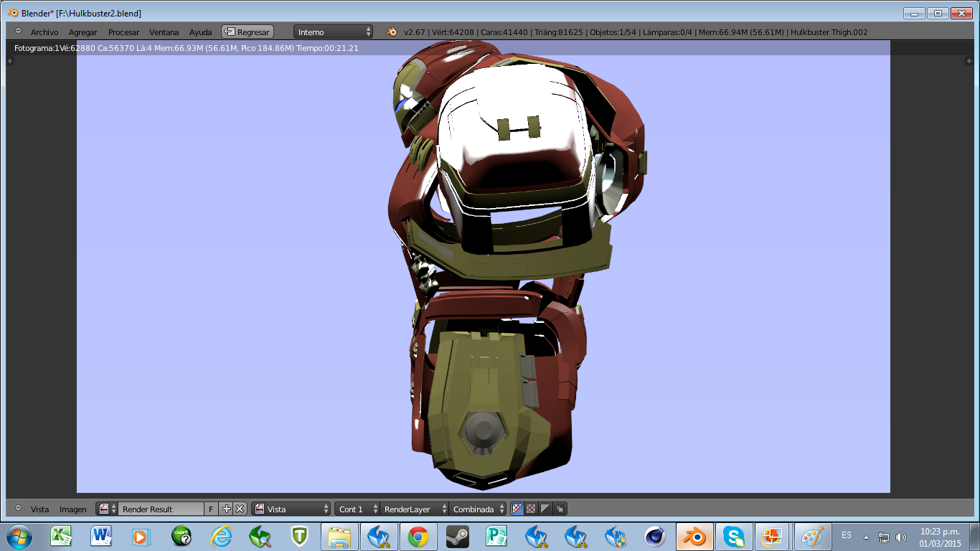Open Paint from the taskbar

pyautogui.click(x=812, y=537)
